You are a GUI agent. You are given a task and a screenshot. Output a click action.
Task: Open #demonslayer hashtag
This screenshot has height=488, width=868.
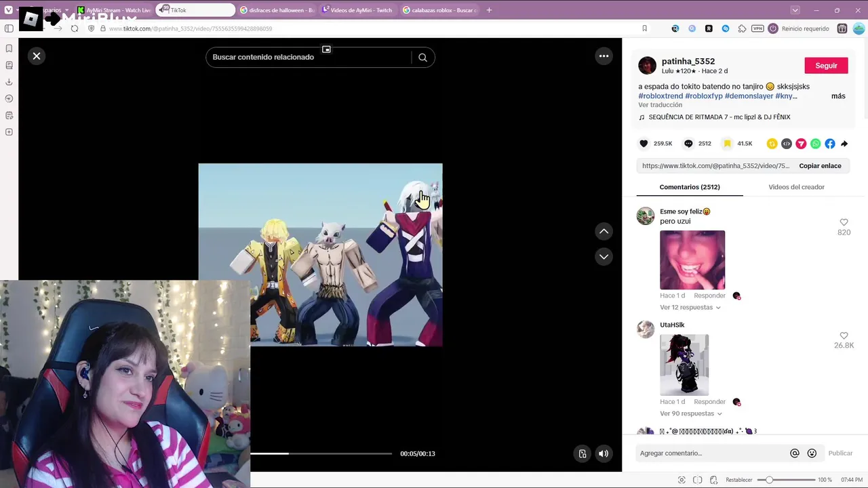(x=749, y=96)
